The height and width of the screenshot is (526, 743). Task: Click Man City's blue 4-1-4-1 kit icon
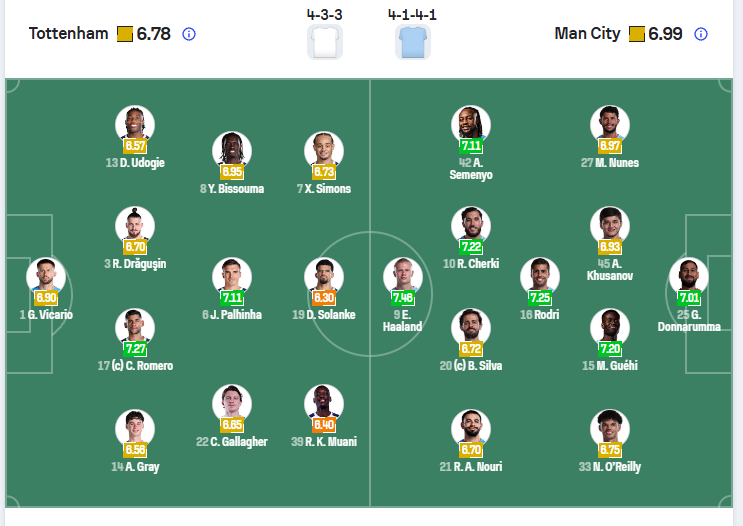pyautogui.click(x=412, y=42)
